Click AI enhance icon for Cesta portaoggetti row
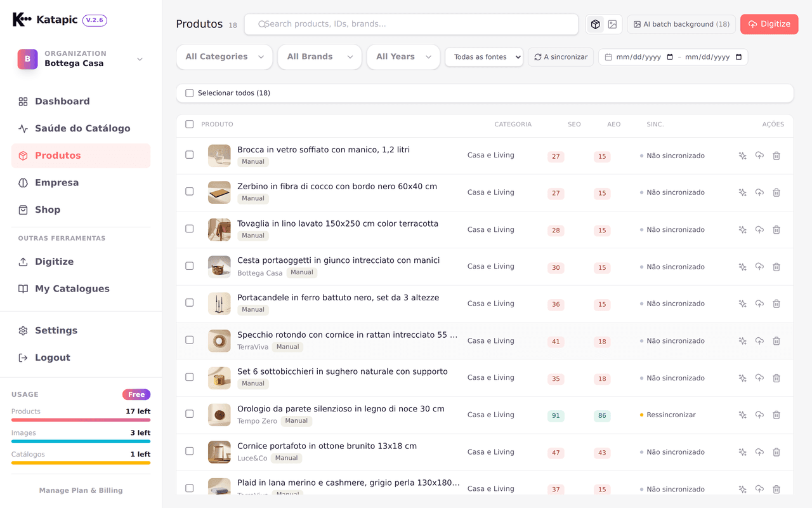This screenshot has height=508, width=812. (742, 267)
